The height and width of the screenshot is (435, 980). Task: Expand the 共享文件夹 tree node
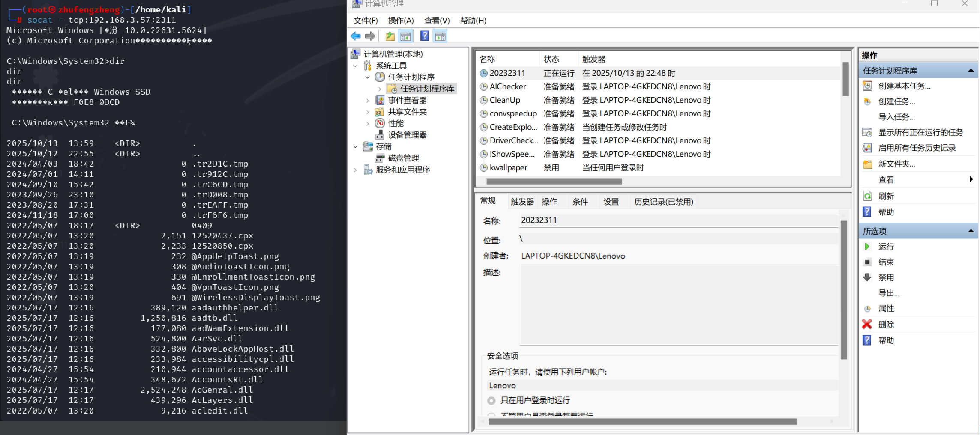(368, 112)
